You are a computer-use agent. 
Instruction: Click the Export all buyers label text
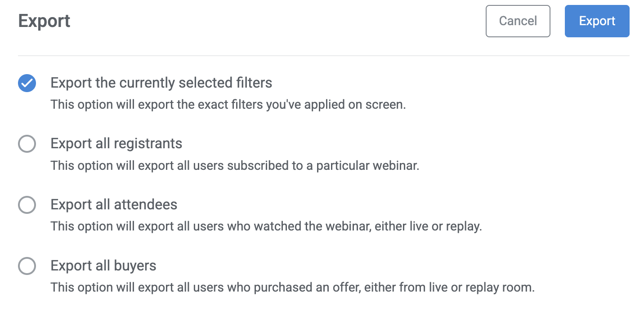pyautogui.click(x=103, y=266)
